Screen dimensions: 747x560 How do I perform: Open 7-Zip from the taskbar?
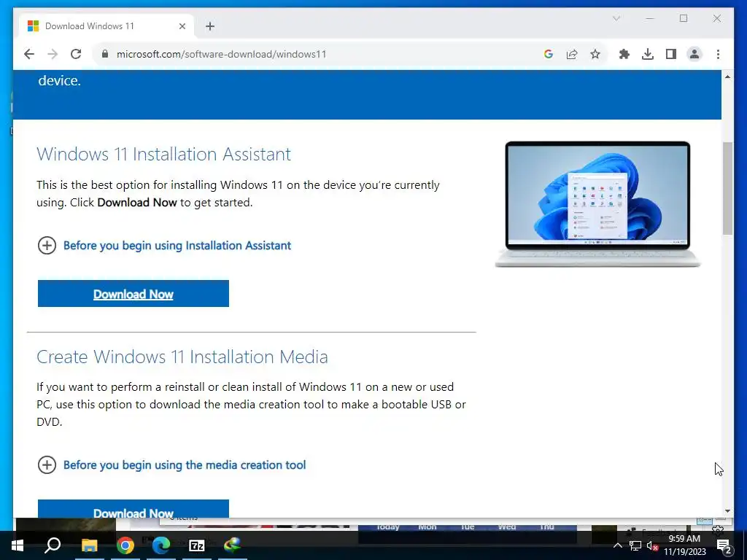(x=197, y=545)
